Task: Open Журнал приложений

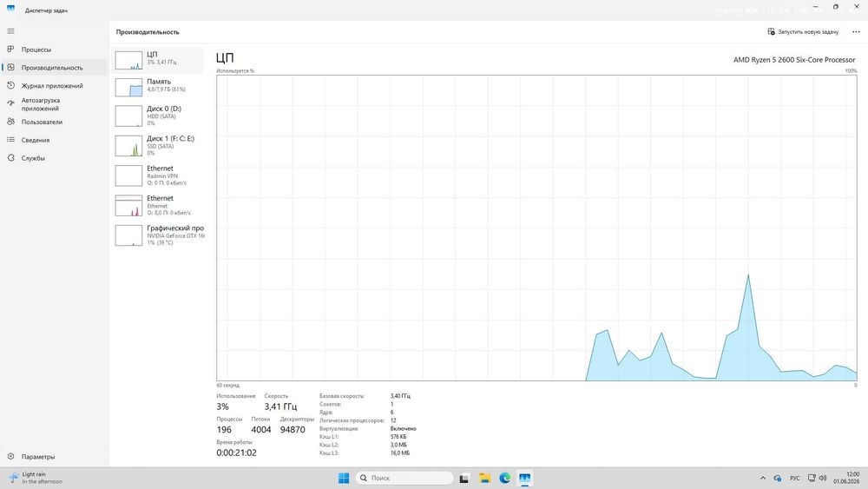Action: click(x=54, y=86)
